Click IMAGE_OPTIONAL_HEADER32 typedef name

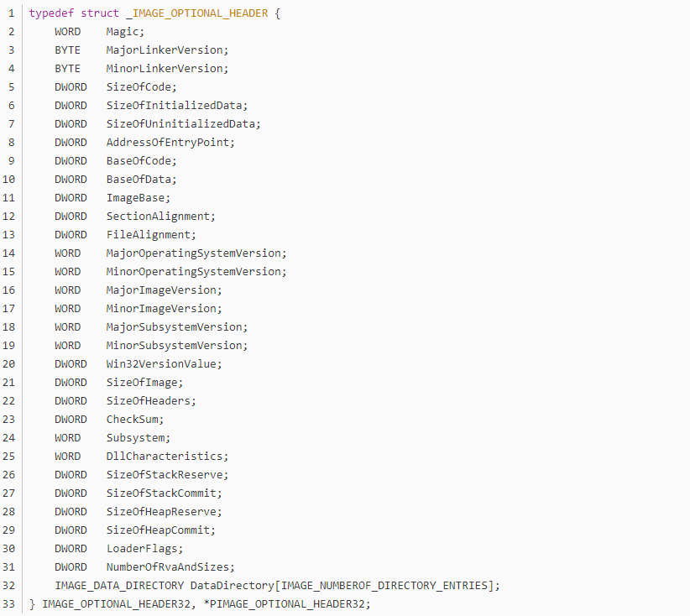point(116,604)
